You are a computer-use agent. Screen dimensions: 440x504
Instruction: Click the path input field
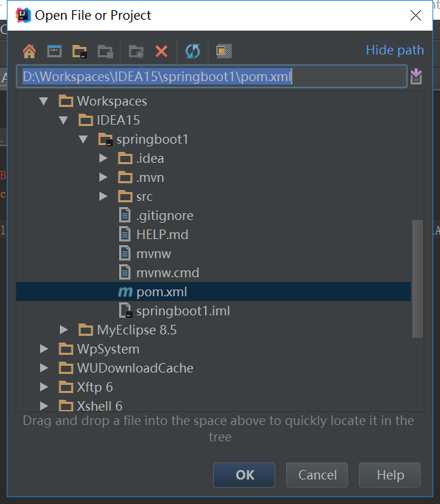tap(212, 76)
